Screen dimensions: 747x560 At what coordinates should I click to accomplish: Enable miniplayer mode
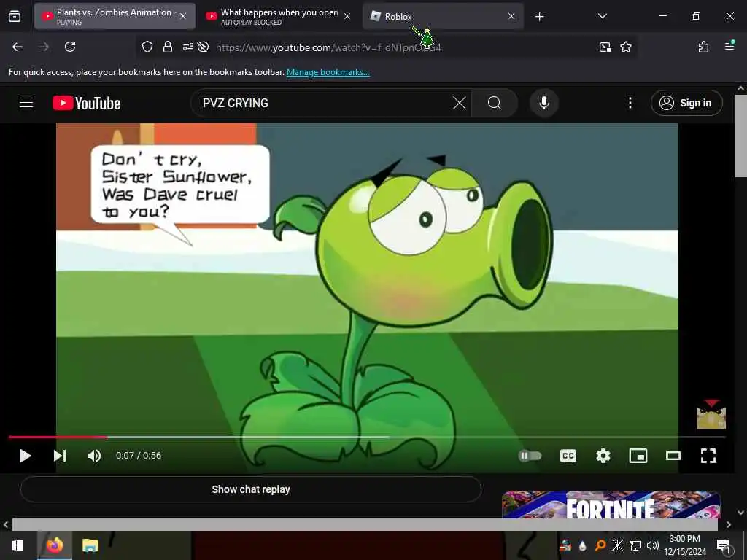[x=638, y=456]
